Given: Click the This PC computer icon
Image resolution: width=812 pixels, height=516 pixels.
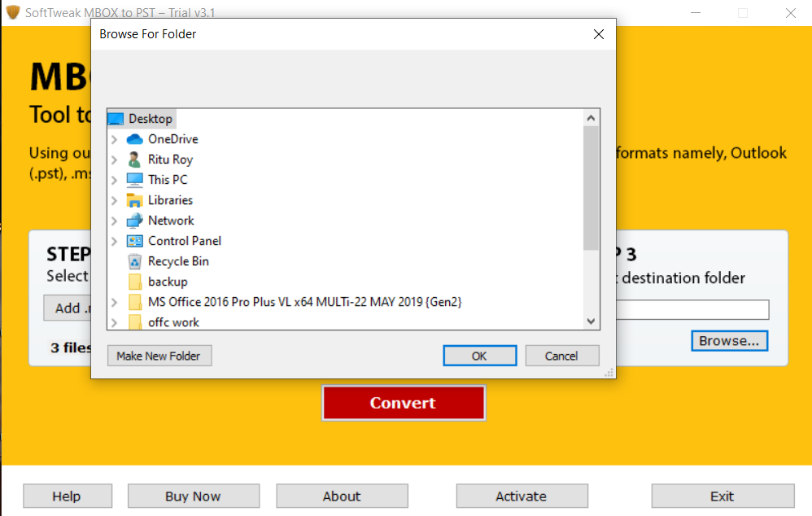Looking at the screenshot, I should point(134,180).
